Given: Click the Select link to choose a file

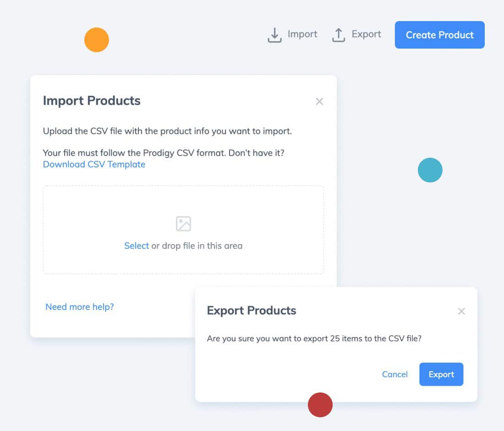Looking at the screenshot, I should tap(136, 246).
